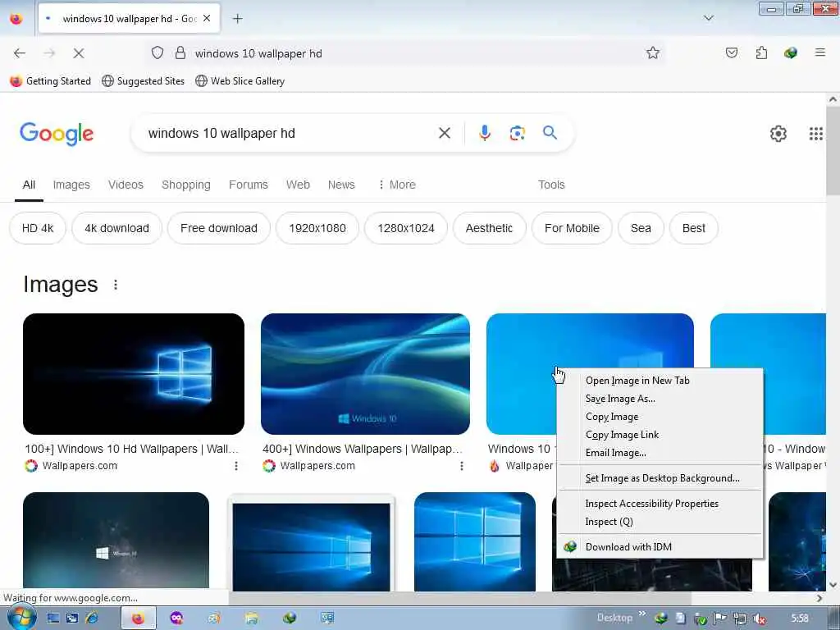Select Inspect (Q) in context menu
840x630 pixels.
click(x=660, y=522)
